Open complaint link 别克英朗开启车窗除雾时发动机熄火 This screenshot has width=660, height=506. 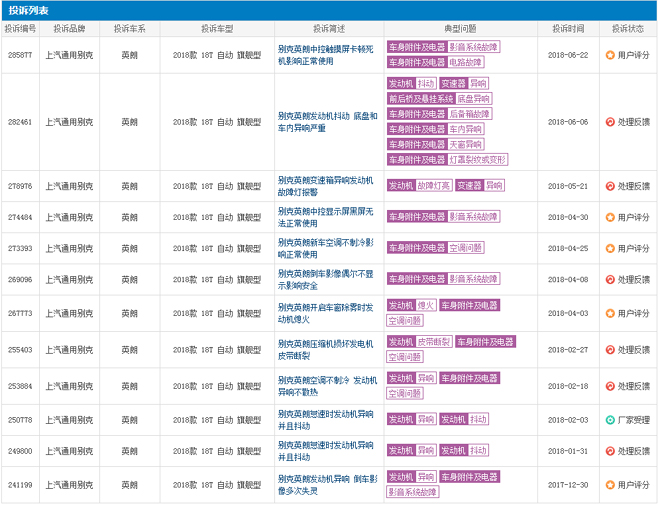click(325, 313)
